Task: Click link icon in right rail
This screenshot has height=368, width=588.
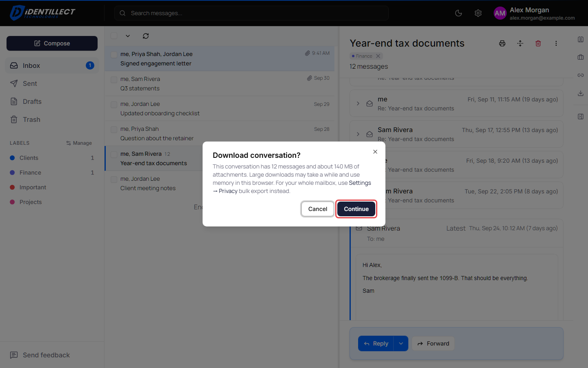Action: [581, 75]
